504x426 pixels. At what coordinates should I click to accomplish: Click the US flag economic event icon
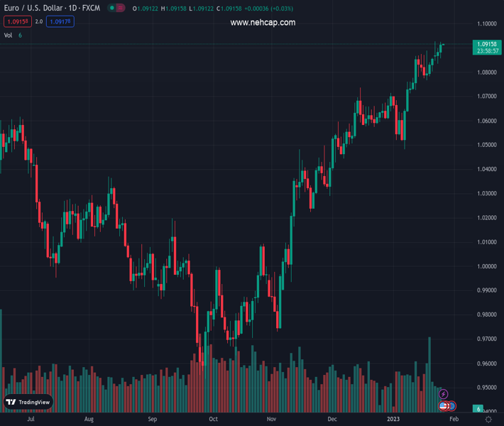tap(443, 406)
